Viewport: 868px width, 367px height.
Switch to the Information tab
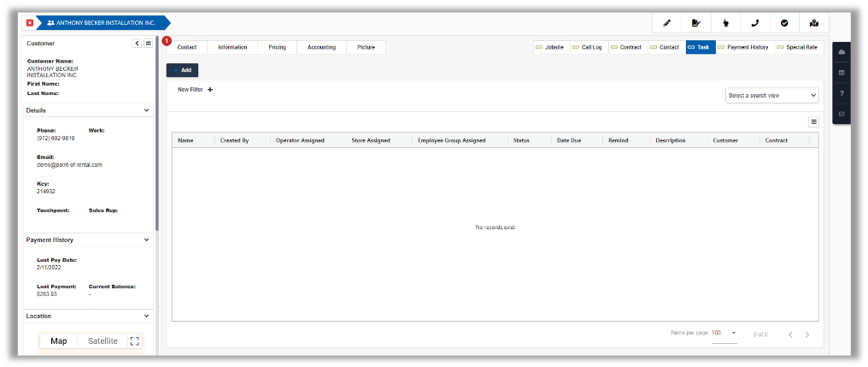click(232, 48)
